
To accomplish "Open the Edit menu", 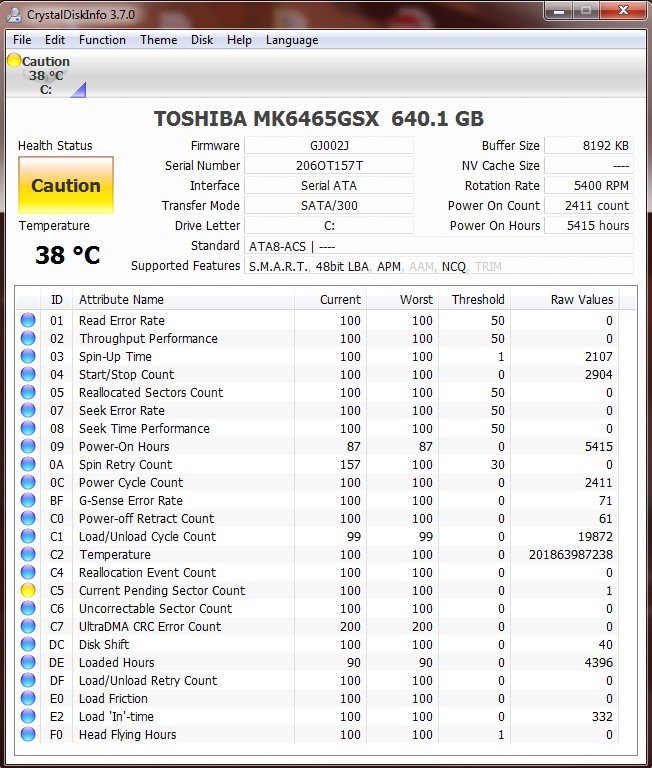I will pyautogui.click(x=55, y=40).
